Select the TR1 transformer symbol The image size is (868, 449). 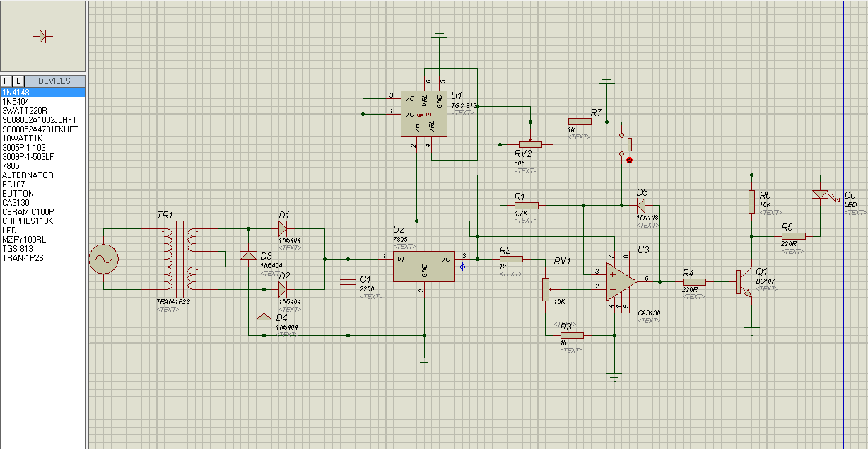(x=179, y=260)
